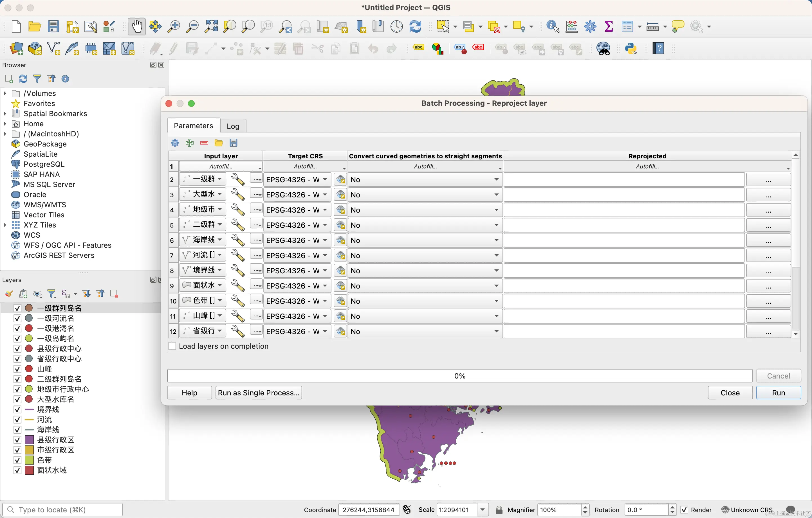Click the Help button in dialog
The image size is (812, 518).
click(189, 393)
